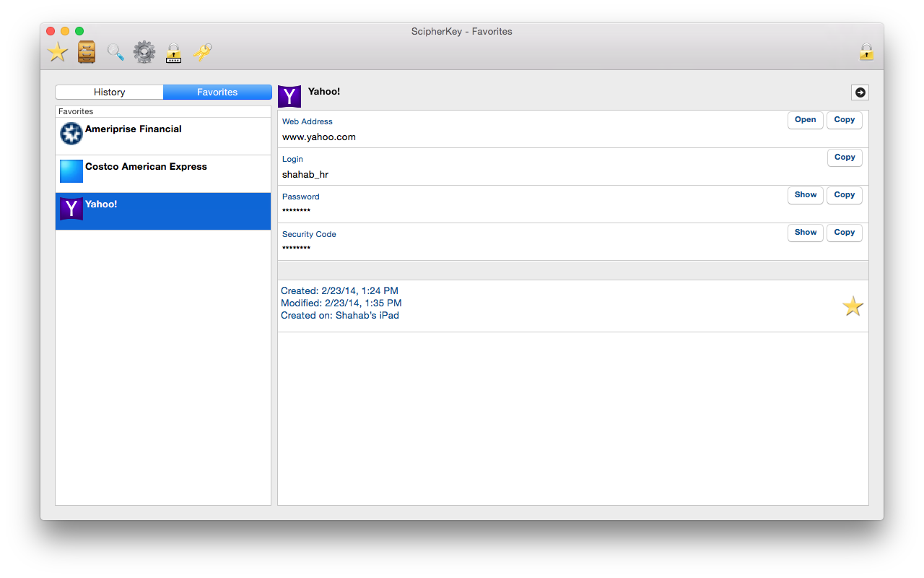This screenshot has height=578, width=924.
Task: Click the magnifying glass search icon
Action: pyautogui.click(x=115, y=53)
